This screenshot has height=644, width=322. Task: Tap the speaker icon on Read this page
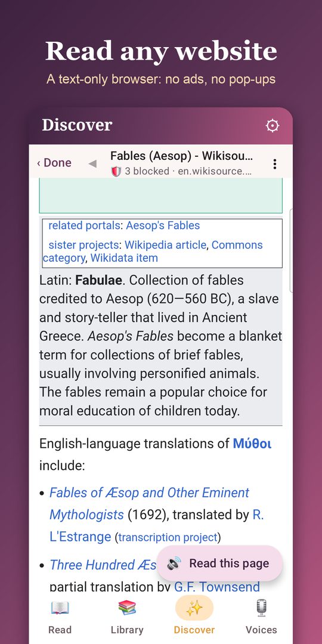174,564
